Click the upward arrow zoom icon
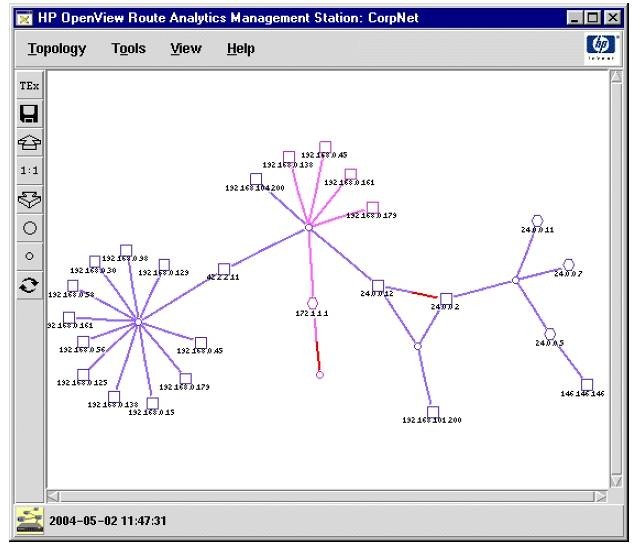 coord(29,142)
